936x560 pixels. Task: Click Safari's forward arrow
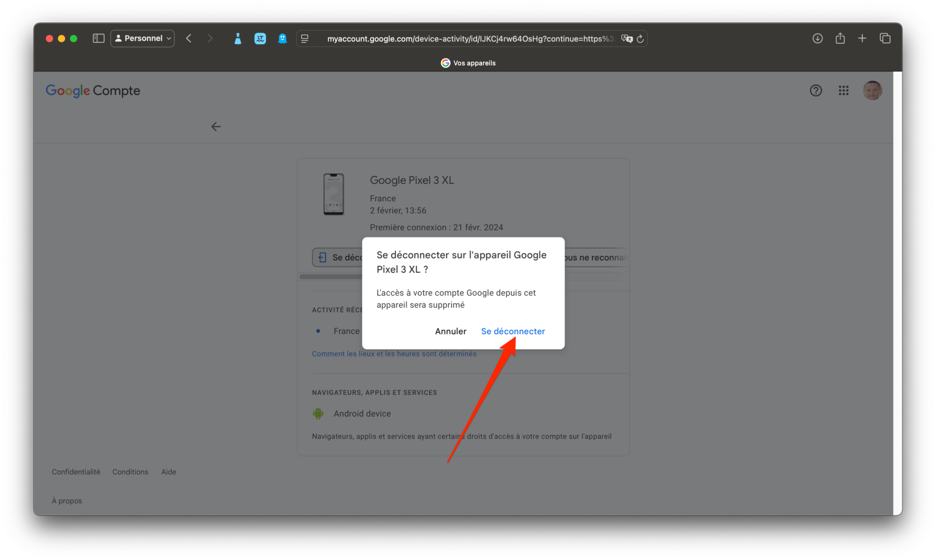(x=210, y=39)
